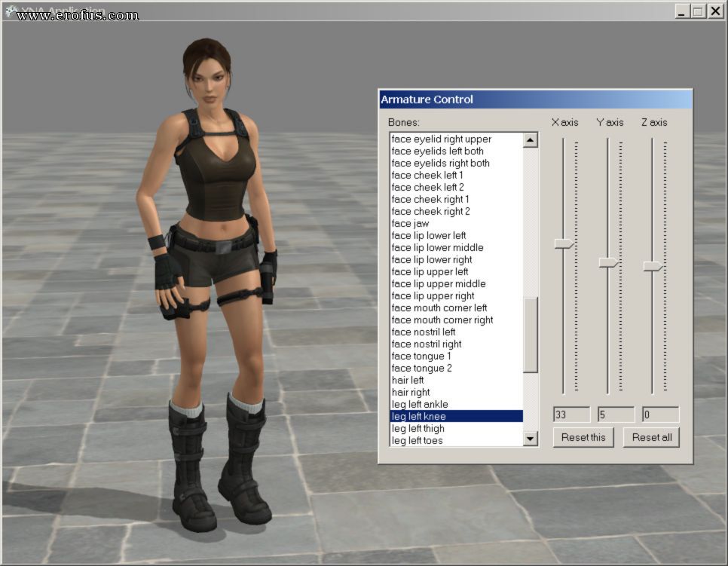
Task: Click the bones list scroll up arrow
Action: pyautogui.click(x=531, y=139)
